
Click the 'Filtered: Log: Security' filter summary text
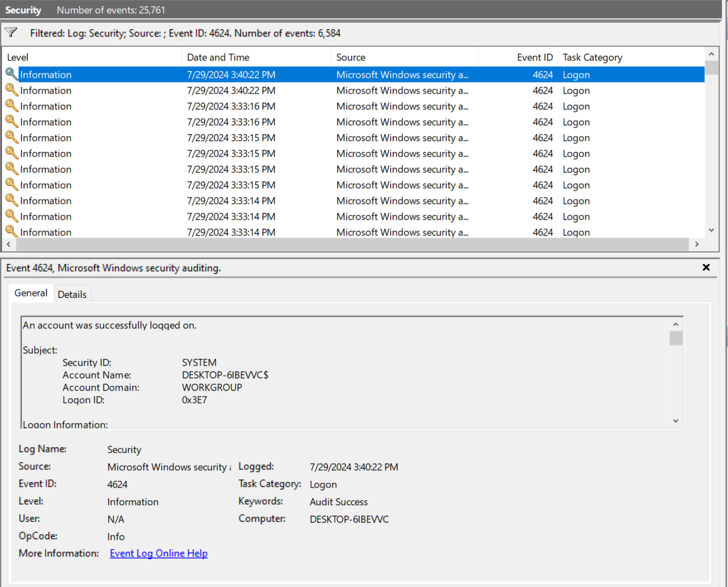pos(185,33)
